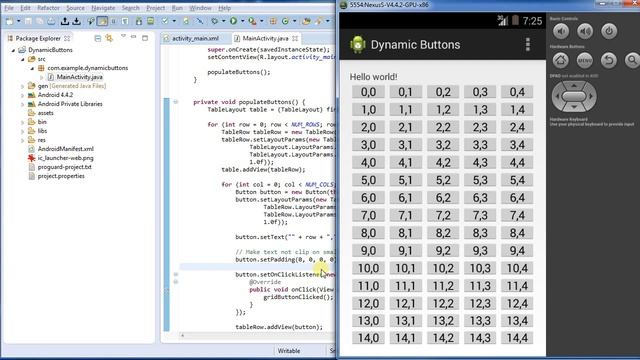
Task: Click the upload arrow toolbar icon
Action: pyautogui.click(x=64, y=21)
